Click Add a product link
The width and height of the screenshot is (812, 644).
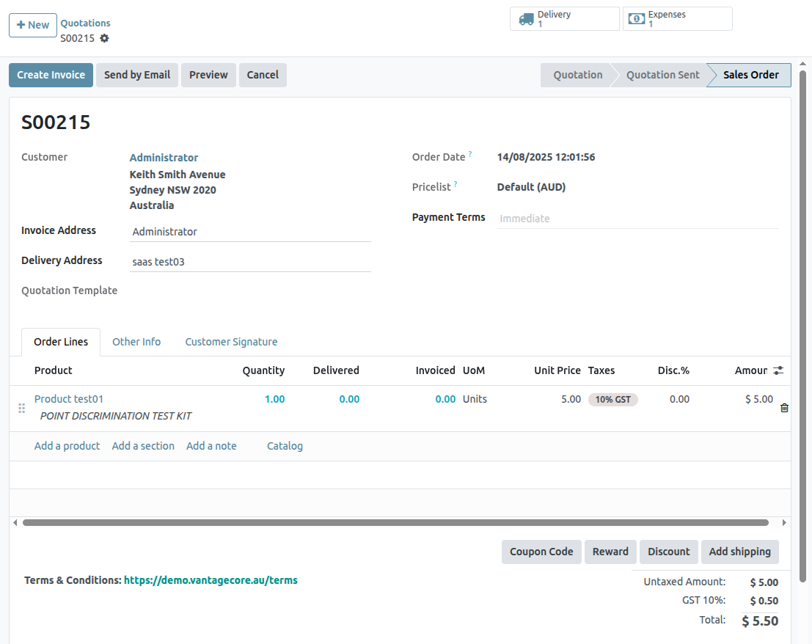click(67, 446)
